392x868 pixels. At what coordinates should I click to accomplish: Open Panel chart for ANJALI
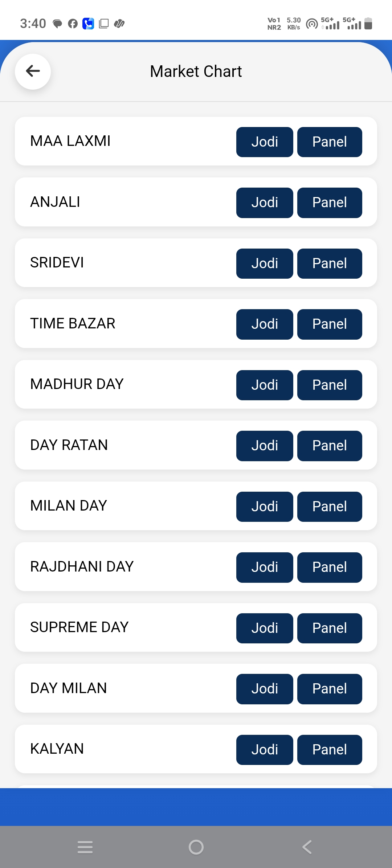330,202
